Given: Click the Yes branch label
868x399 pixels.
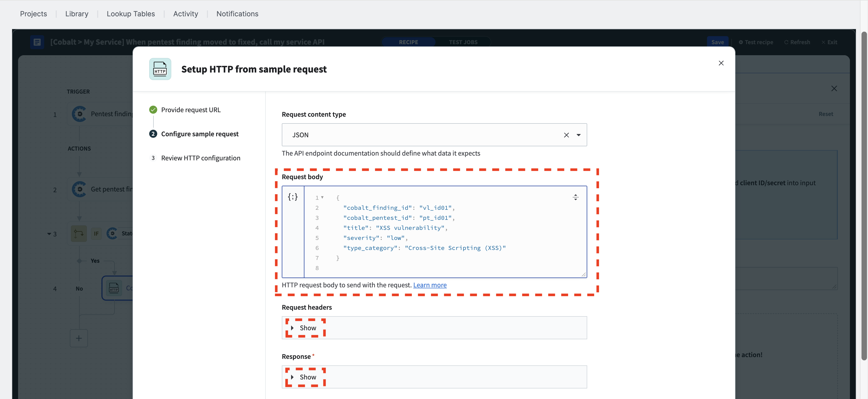Looking at the screenshot, I should 95,261.
